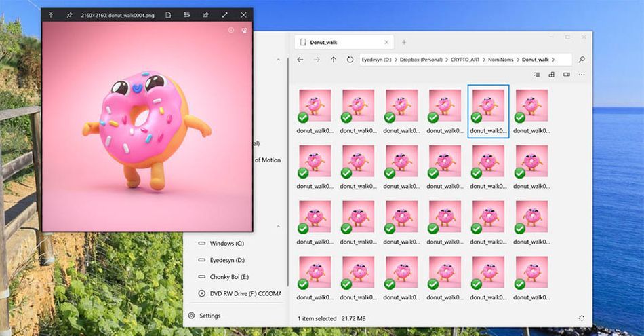Share the previewed donut image
This screenshot has width=644, height=336.
(205, 15)
